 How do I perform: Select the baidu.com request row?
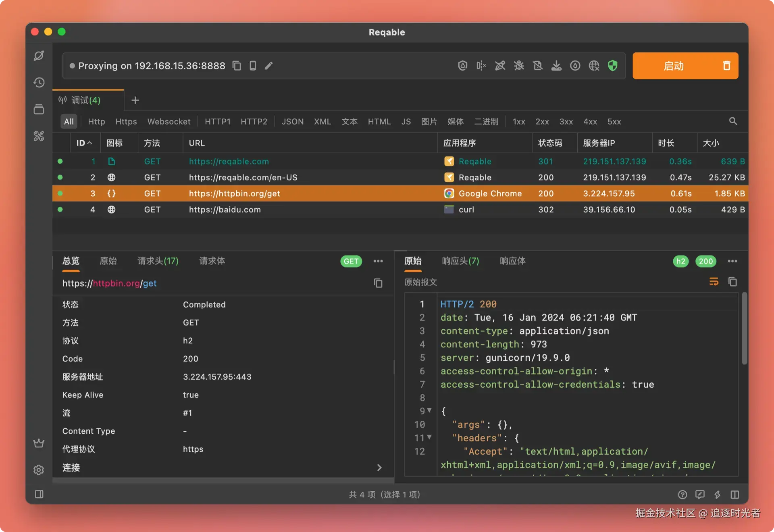225,210
